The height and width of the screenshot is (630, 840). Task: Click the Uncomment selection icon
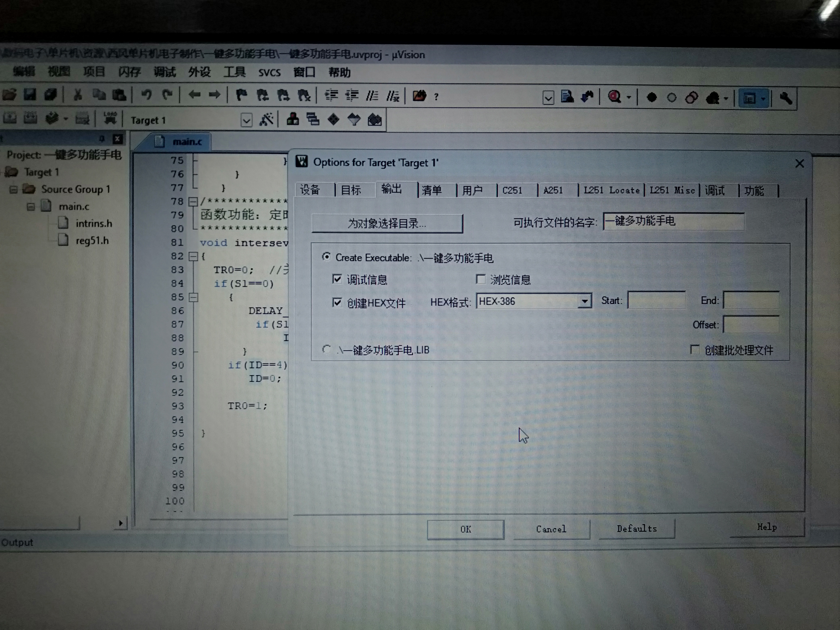393,96
